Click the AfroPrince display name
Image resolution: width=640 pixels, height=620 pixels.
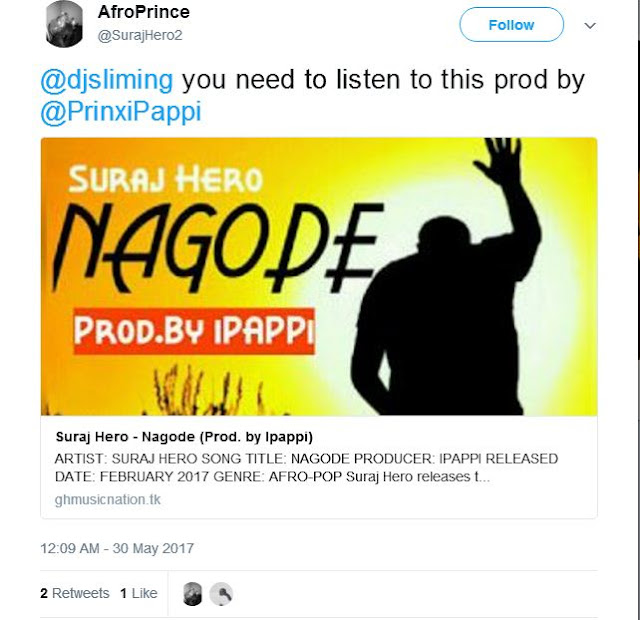point(144,12)
